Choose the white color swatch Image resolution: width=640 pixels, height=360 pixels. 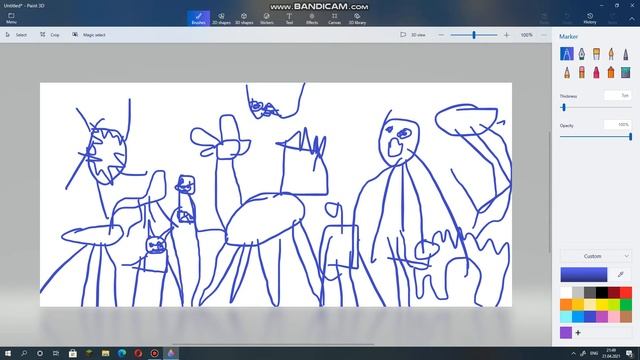click(566, 292)
